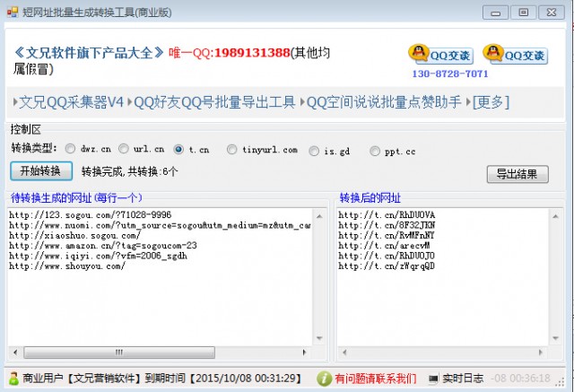Click the second QQ交谈 penguin chat icon
The width and height of the screenshot is (574, 392).
coord(516,55)
